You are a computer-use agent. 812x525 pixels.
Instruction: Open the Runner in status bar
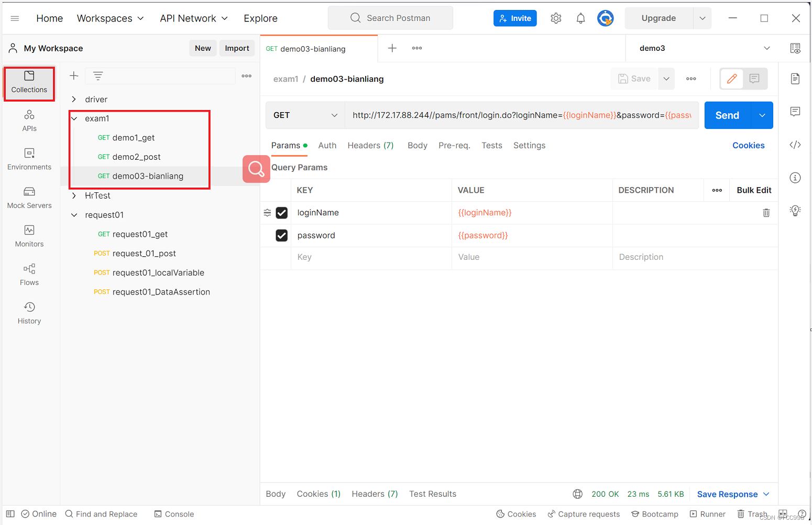tap(708, 514)
